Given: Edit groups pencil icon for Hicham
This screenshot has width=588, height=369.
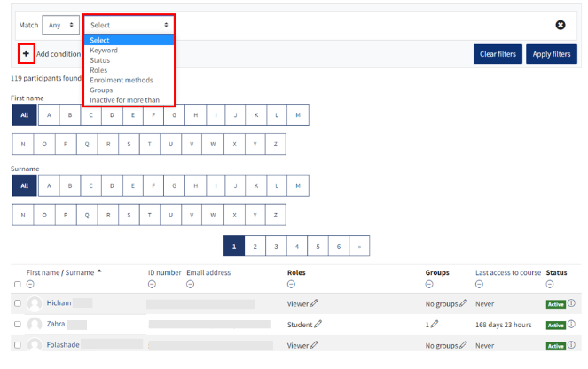Looking at the screenshot, I should pos(464,303).
